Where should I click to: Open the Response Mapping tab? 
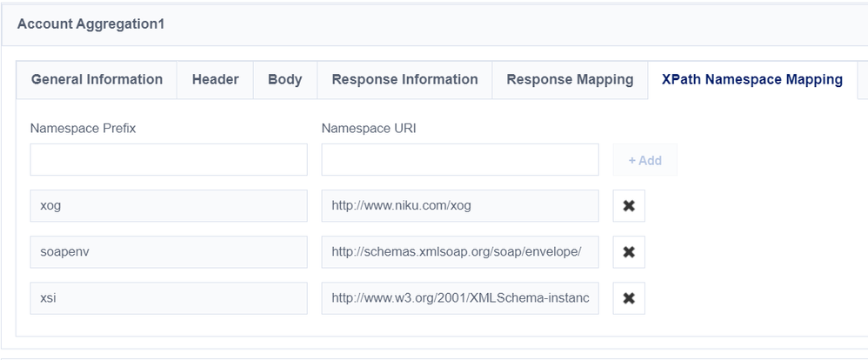click(x=570, y=80)
